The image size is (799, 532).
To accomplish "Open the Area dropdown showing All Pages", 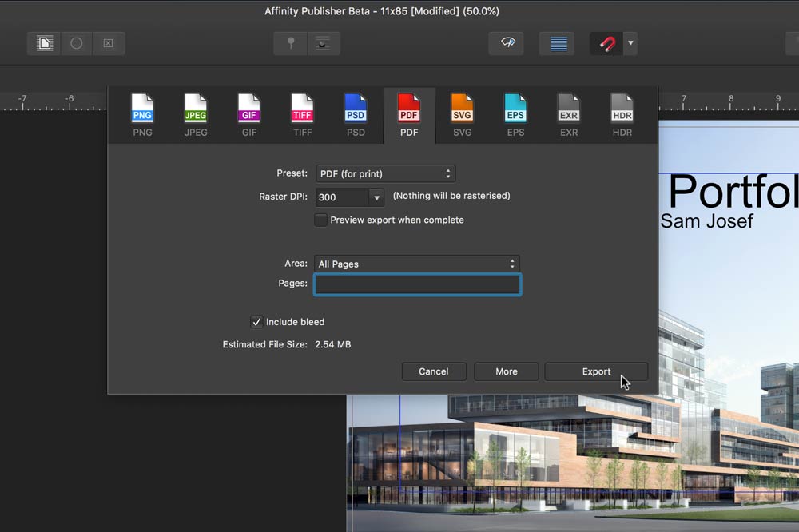I will (x=417, y=264).
